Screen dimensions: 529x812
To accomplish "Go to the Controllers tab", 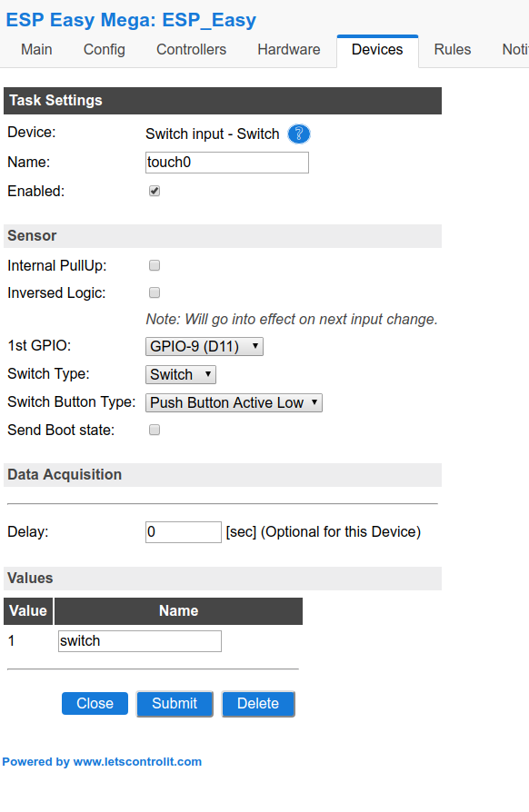I will (x=191, y=50).
